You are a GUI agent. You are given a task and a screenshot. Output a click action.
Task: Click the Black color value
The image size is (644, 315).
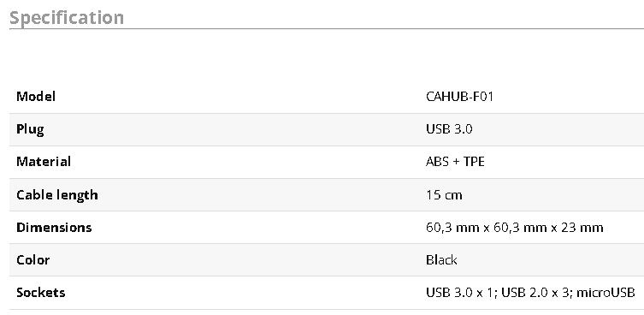pyautogui.click(x=441, y=260)
